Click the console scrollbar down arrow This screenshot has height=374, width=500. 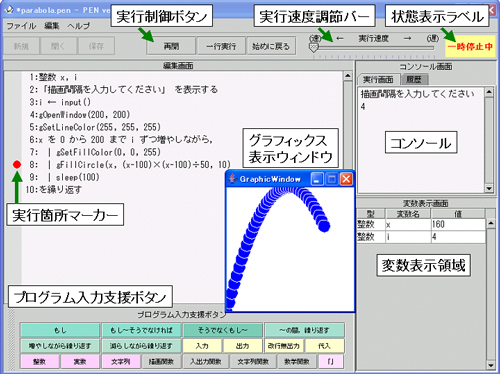489,188
